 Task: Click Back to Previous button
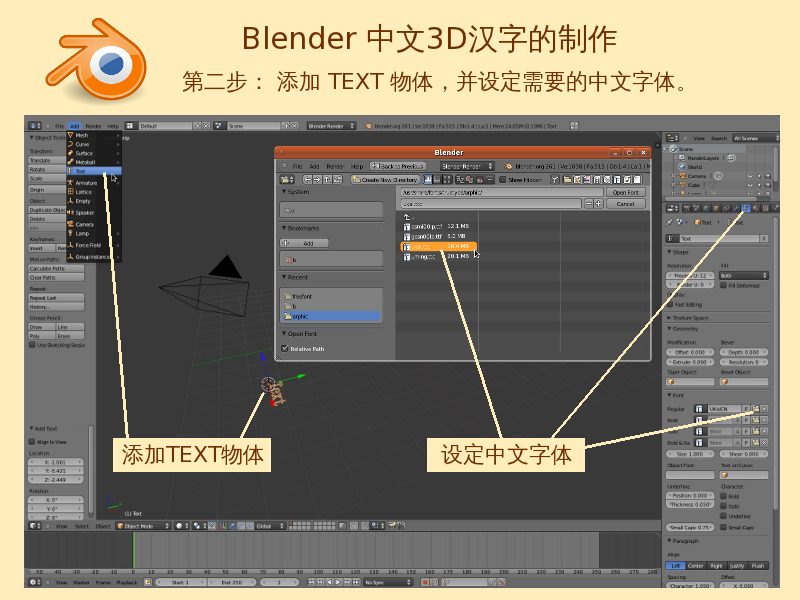coord(397,166)
